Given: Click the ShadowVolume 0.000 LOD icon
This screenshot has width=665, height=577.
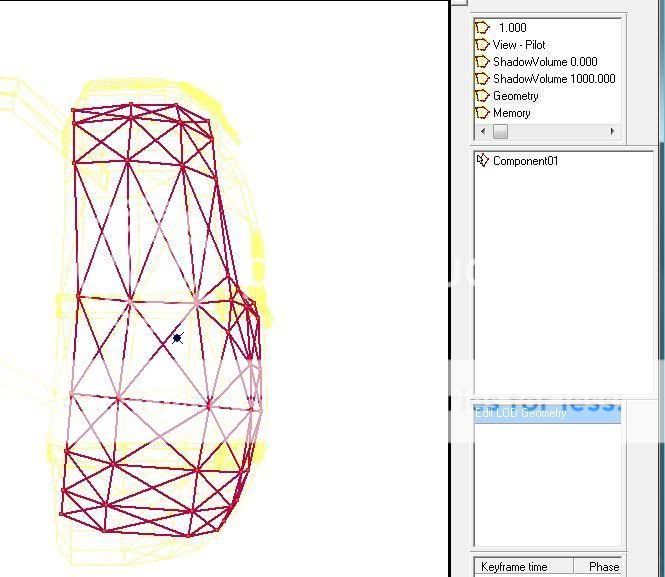Looking at the screenshot, I should click(x=482, y=62).
